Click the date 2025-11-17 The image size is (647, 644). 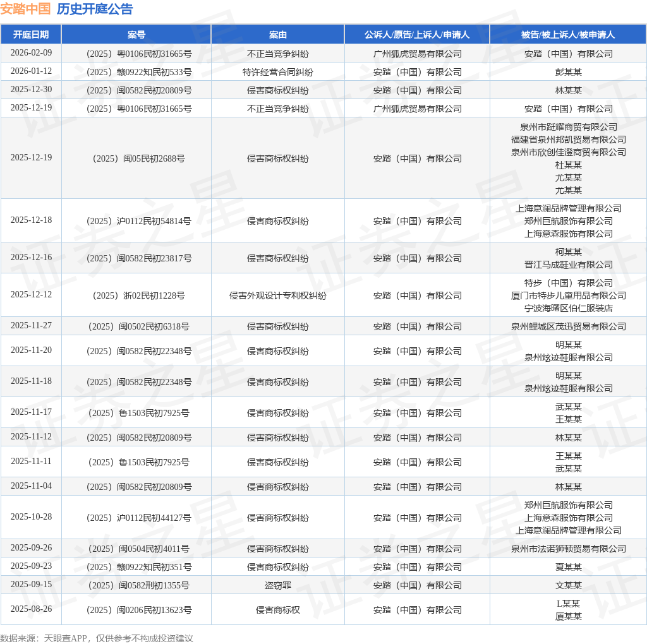(32, 412)
